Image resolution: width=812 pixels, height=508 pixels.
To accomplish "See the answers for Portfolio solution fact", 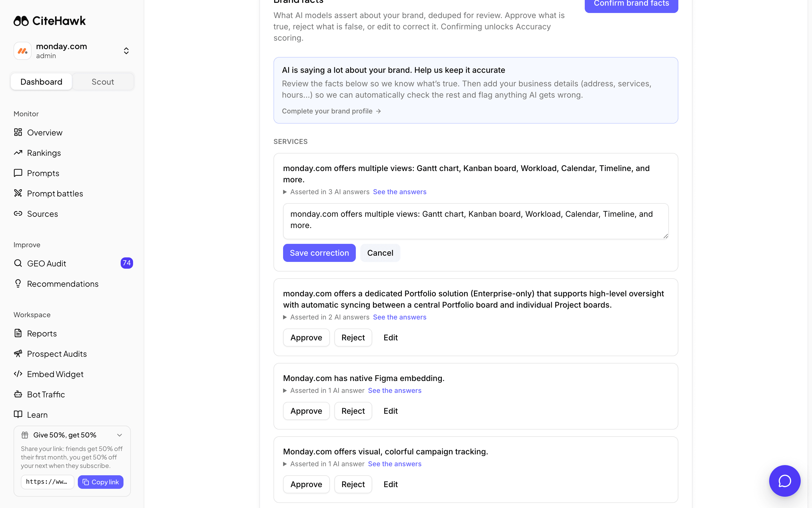I will tap(399, 317).
